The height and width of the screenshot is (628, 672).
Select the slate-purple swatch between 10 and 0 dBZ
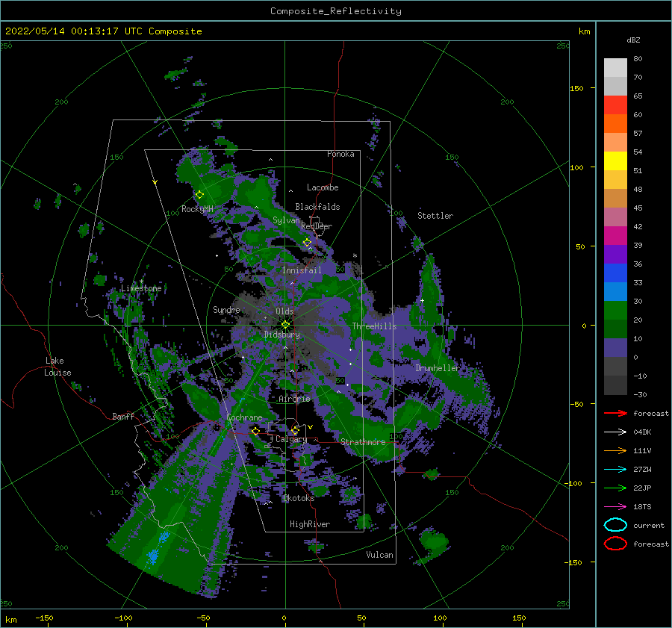[615, 348]
